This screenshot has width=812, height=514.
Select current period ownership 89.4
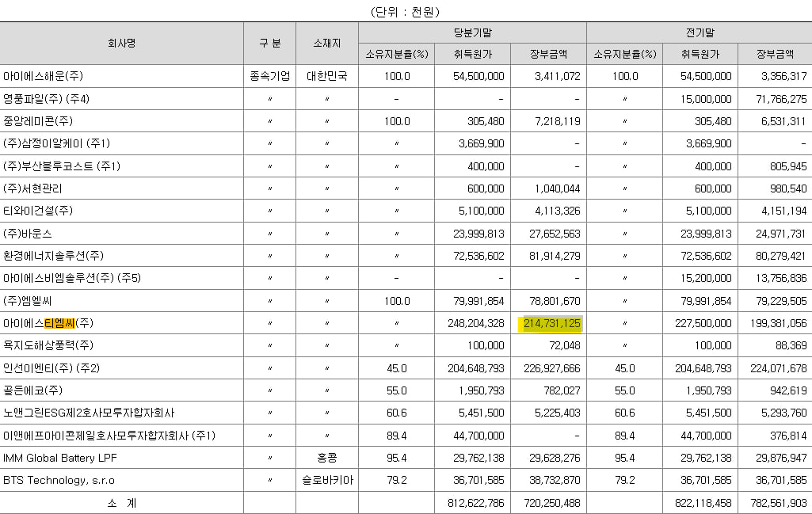[x=397, y=436]
